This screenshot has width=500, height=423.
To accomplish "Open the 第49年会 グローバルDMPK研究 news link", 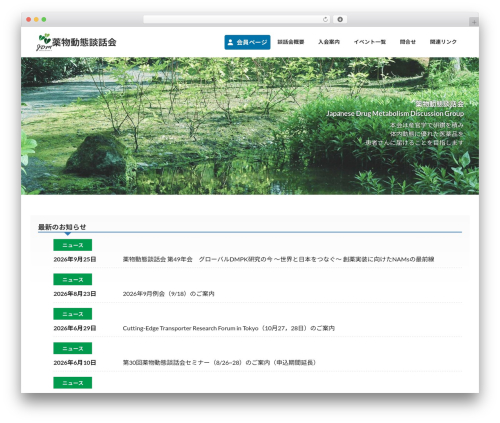I will 278,259.
